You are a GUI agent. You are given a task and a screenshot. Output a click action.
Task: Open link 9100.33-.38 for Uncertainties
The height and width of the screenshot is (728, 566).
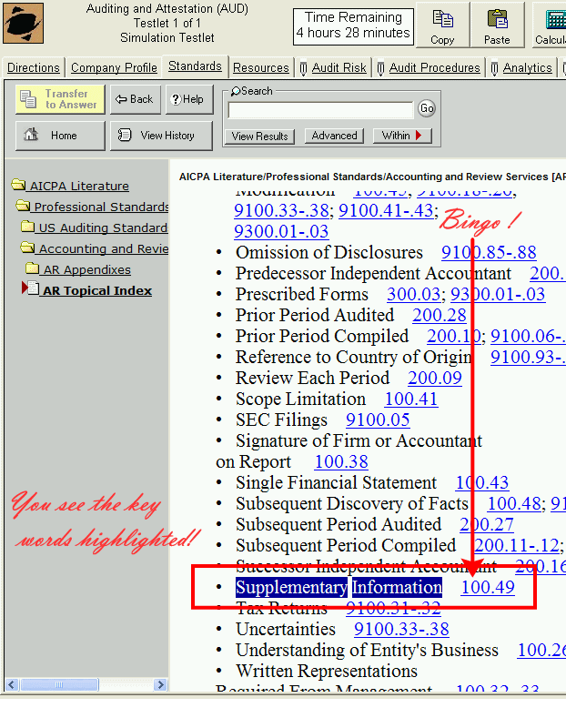click(x=401, y=630)
